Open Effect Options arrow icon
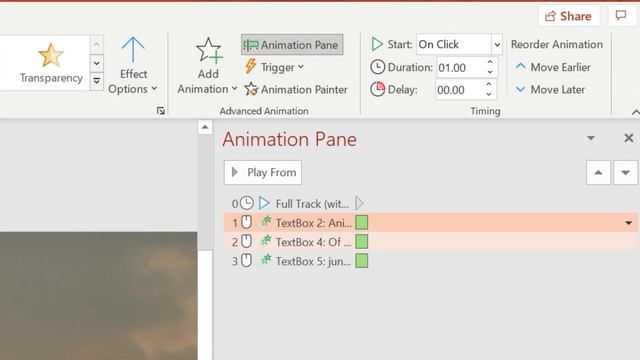This screenshot has width=640, height=360. pyautogui.click(x=133, y=50)
